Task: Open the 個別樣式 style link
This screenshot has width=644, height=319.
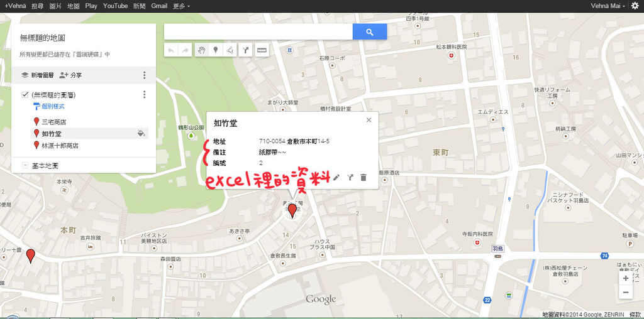Action: coord(49,106)
